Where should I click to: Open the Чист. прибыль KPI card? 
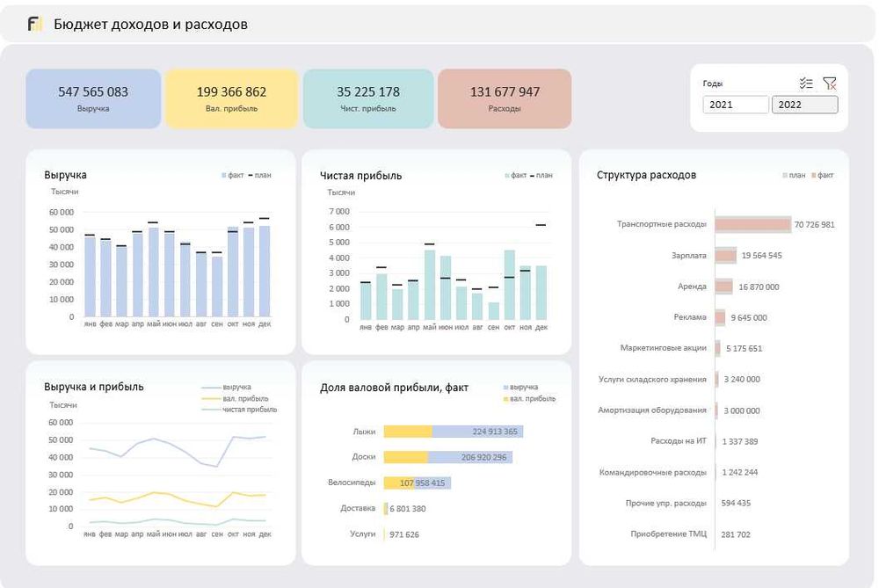tap(368, 98)
